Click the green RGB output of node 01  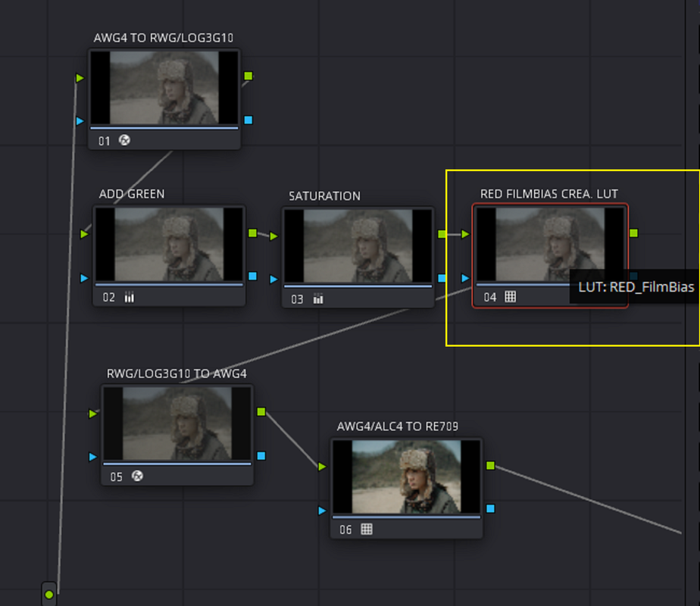click(248, 76)
